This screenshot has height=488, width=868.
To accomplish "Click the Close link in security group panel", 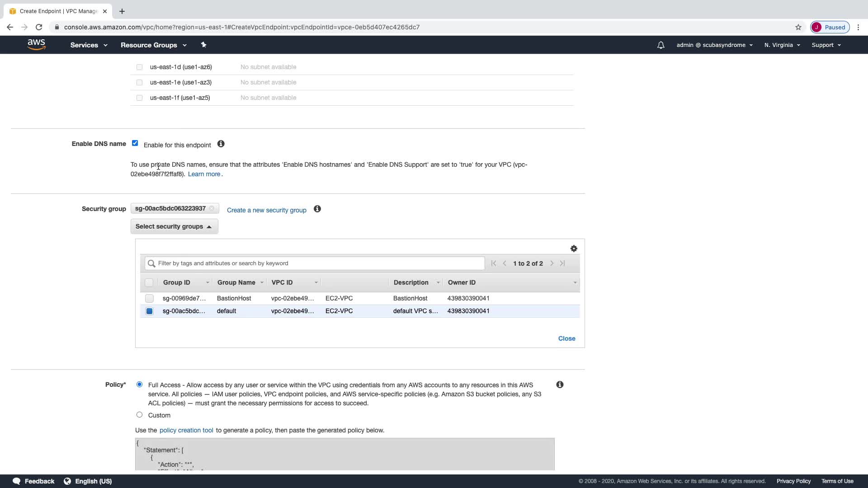I will tap(566, 338).
